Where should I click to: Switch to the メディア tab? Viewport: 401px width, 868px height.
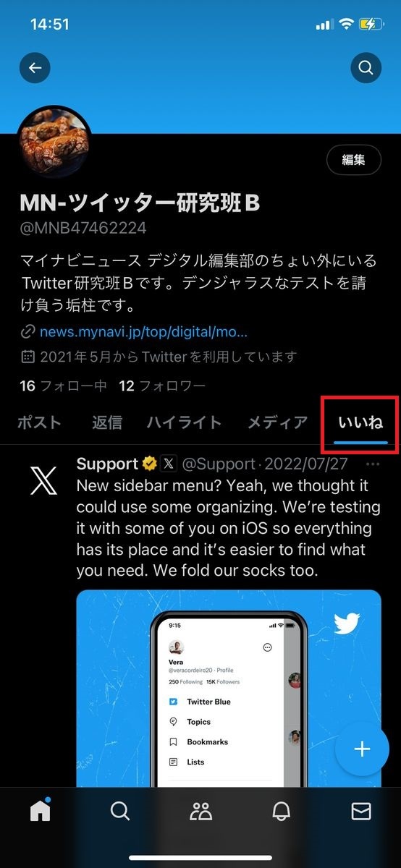(x=278, y=422)
